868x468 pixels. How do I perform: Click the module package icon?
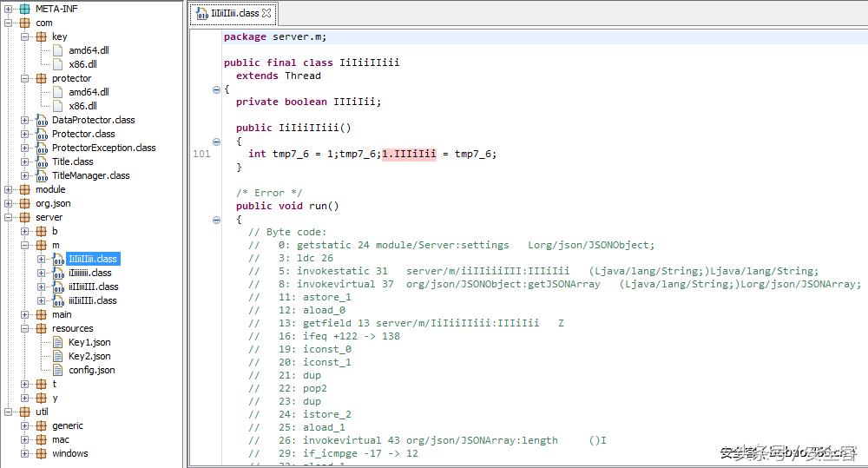(25, 189)
